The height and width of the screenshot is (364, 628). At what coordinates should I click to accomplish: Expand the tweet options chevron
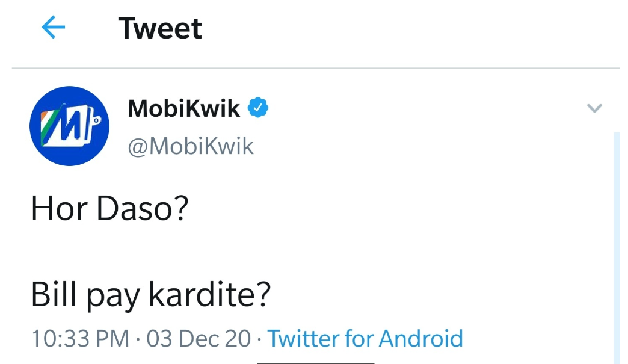594,108
